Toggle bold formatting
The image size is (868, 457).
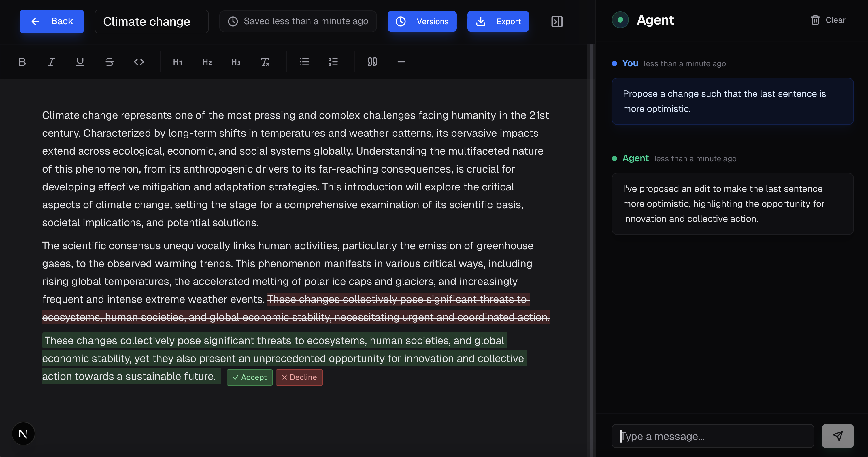[22, 62]
